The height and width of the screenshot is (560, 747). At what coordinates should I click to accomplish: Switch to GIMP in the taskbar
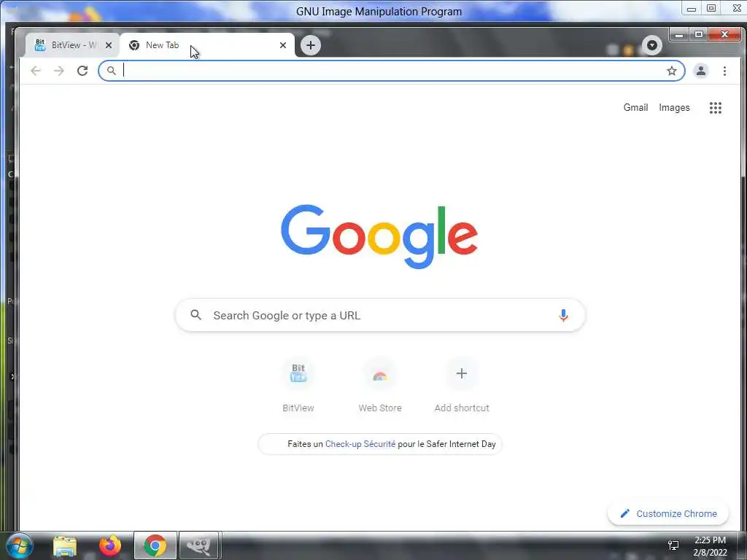click(x=199, y=545)
